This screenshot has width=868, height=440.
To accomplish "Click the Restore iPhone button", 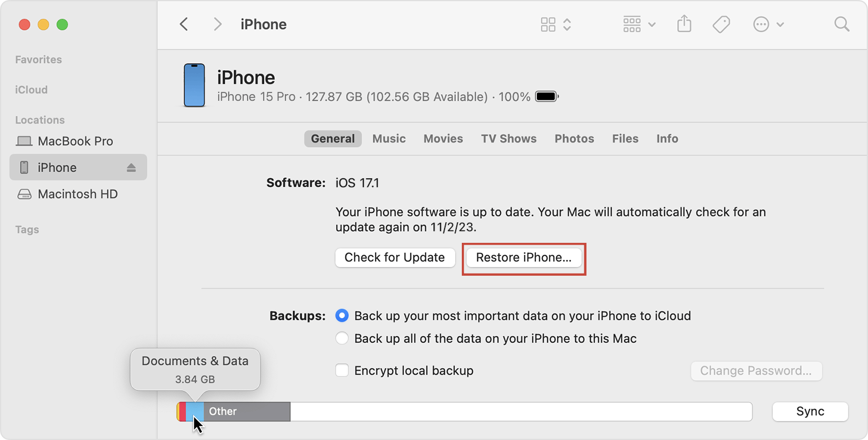I will coord(524,258).
